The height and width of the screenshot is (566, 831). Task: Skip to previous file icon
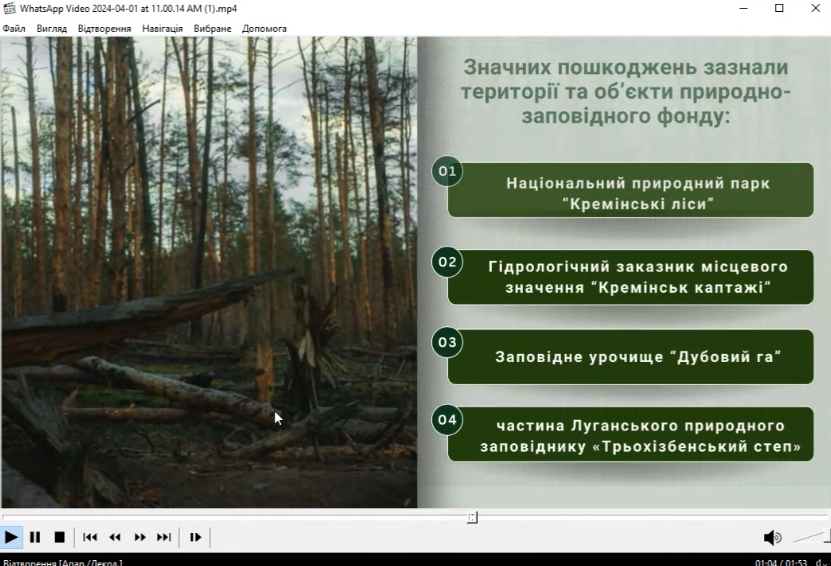[x=90, y=537]
